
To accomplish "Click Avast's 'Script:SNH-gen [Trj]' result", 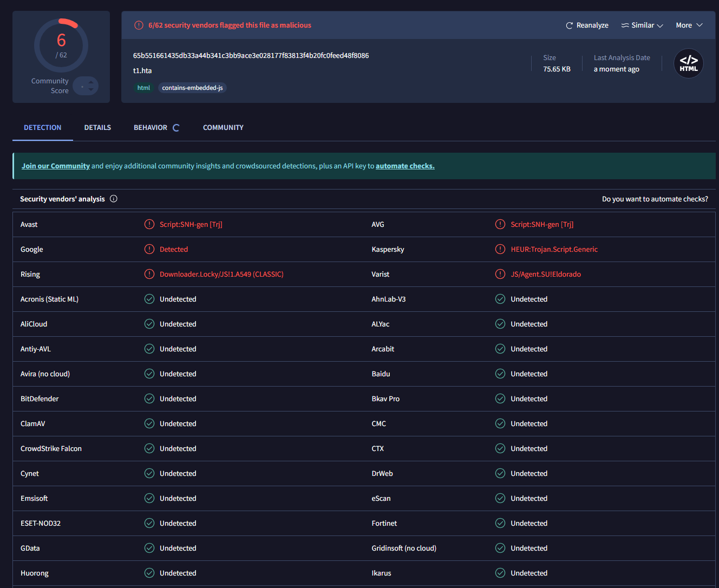I will 191,225.
